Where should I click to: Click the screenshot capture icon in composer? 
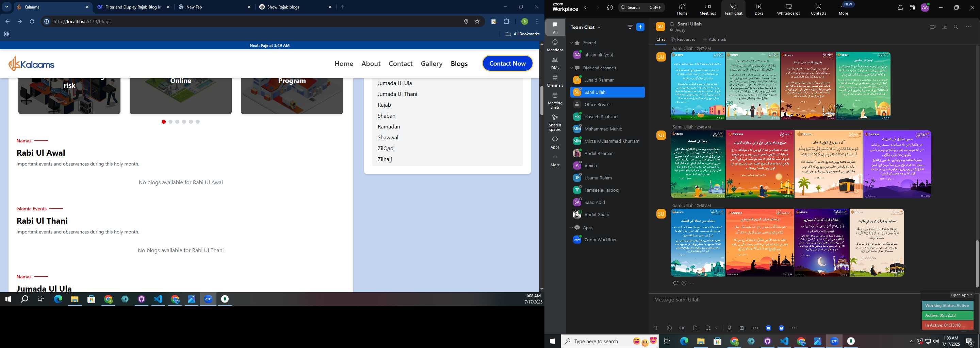coord(708,328)
